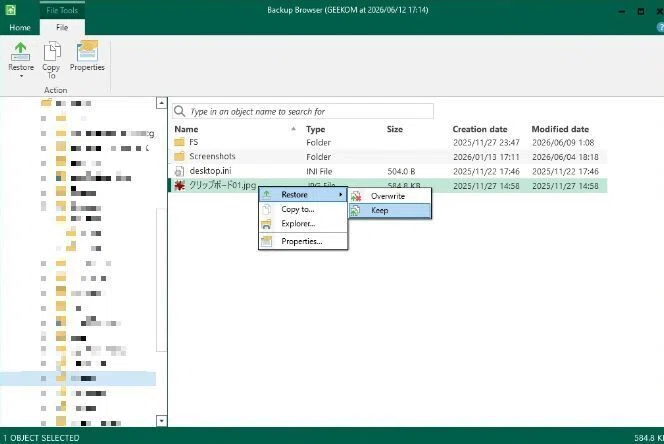Sort by Creation date column header
Viewport: 664px width, 444px height.
[480, 129]
